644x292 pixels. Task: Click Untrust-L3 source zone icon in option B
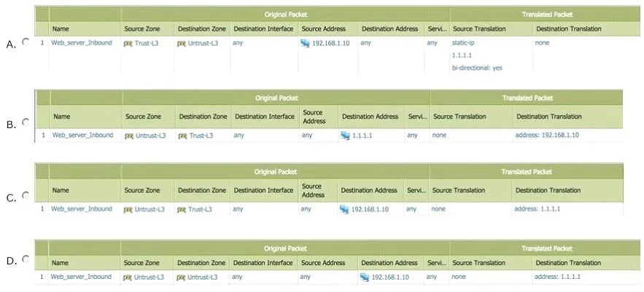(129, 135)
